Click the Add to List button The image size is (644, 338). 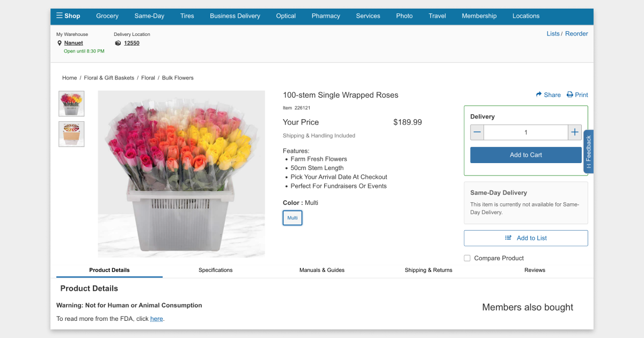point(526,238)
